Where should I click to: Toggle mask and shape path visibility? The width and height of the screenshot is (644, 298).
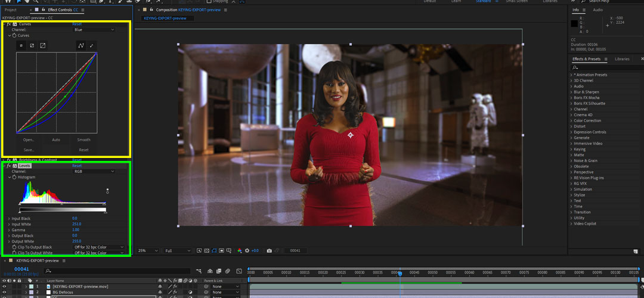pyautogui.click(x=214, y=250)
